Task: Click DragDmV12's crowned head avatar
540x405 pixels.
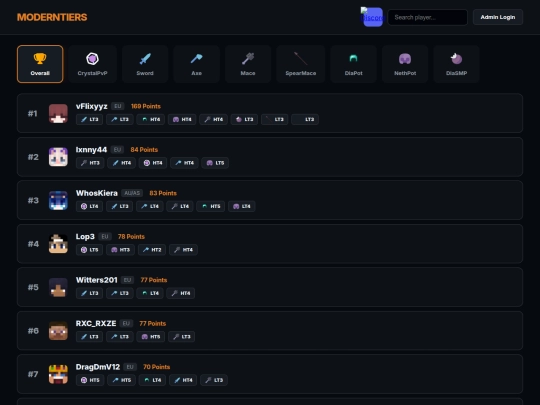Action: click(58, 374)
